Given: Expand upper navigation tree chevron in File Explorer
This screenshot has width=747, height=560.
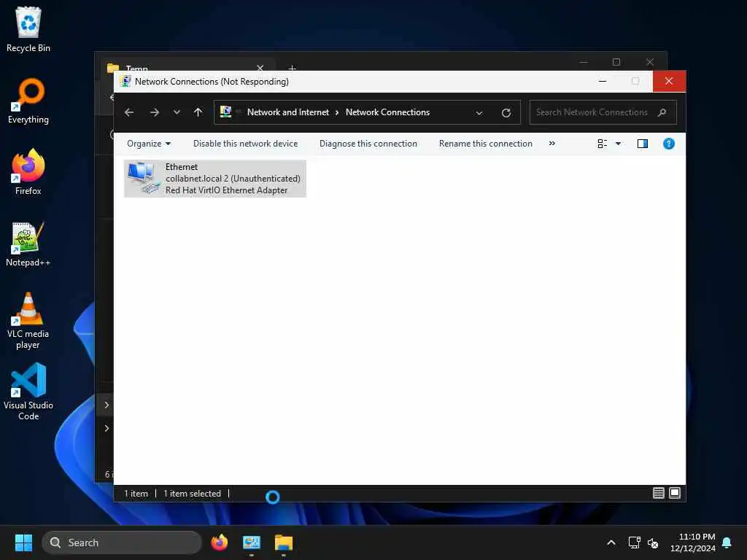Looking at the screenshot, I should point(107,405).
